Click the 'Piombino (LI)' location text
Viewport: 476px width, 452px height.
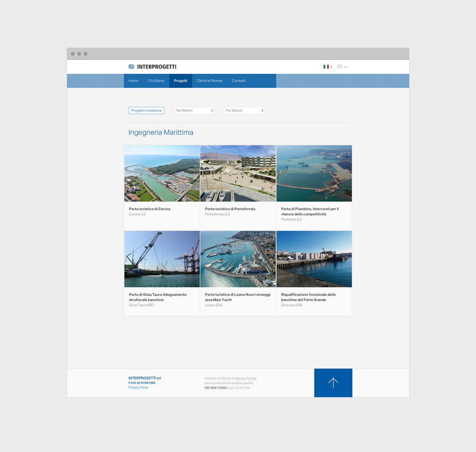click(291, 219)
